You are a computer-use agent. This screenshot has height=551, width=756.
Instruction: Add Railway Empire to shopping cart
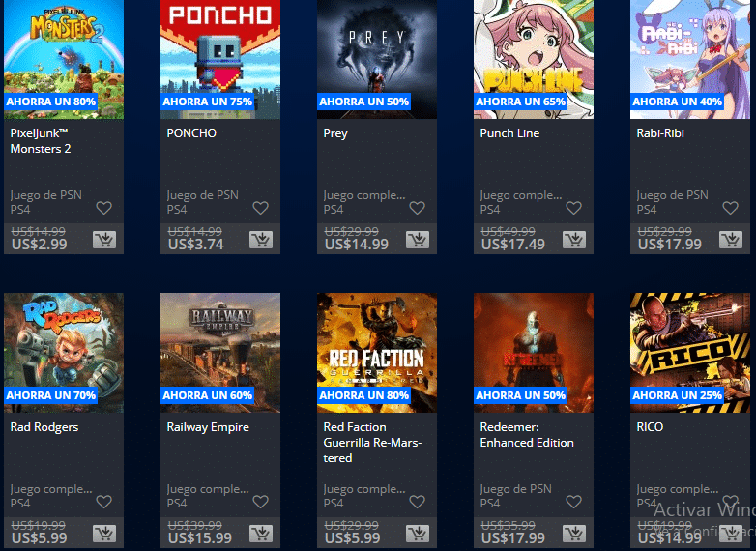[261, 535]
